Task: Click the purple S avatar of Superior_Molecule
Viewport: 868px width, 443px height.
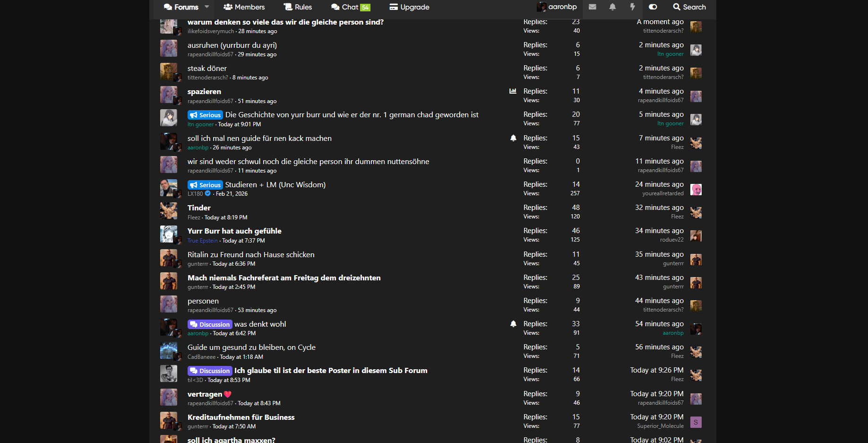Action: [696, 422]
